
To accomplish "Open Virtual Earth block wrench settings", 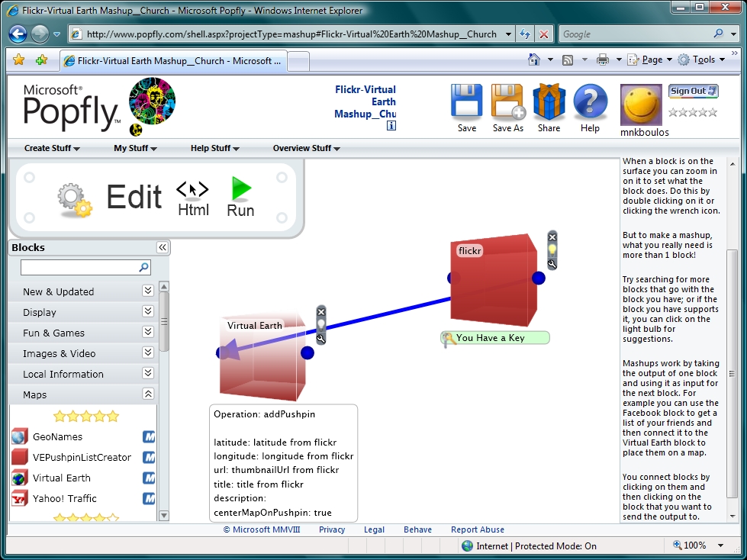I will point(321,339).
